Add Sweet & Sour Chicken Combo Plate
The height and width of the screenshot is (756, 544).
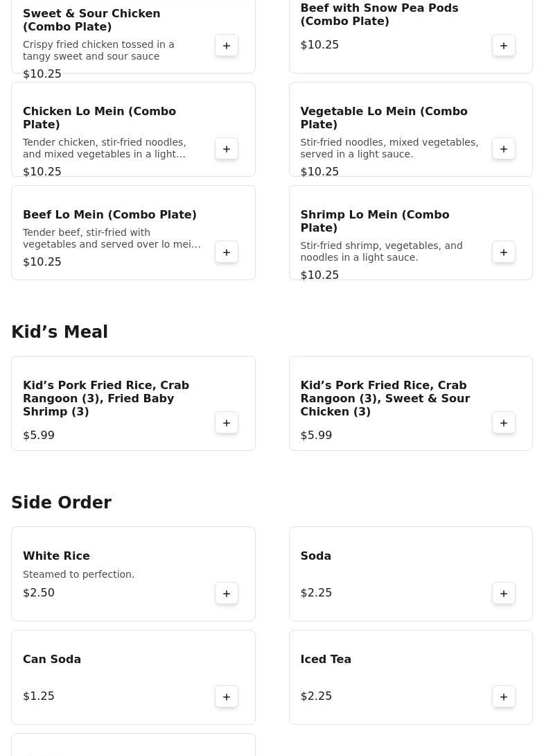pyautogui.click(x=227, y=46)
